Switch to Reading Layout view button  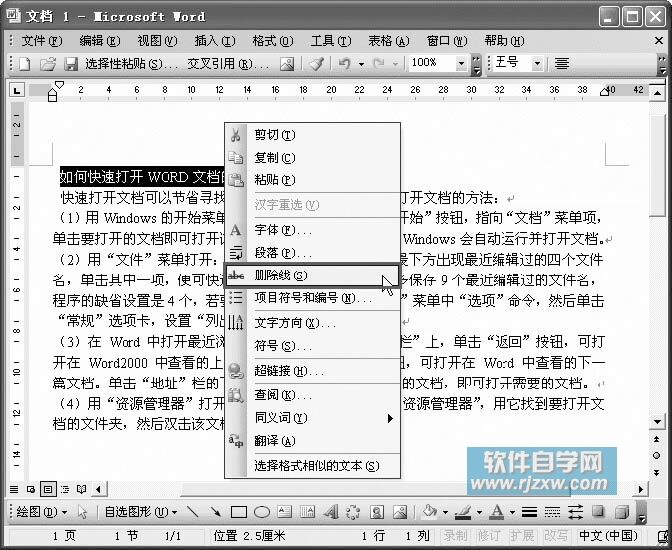(81, 489)
